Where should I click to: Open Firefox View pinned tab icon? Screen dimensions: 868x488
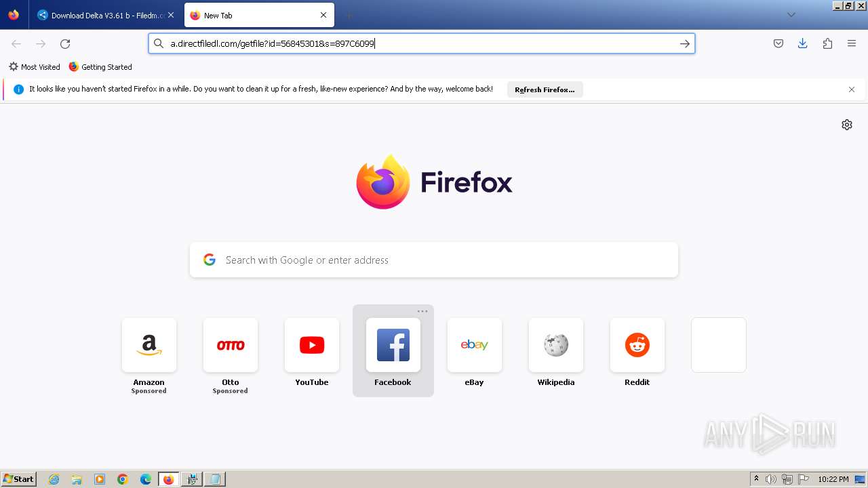14,15
